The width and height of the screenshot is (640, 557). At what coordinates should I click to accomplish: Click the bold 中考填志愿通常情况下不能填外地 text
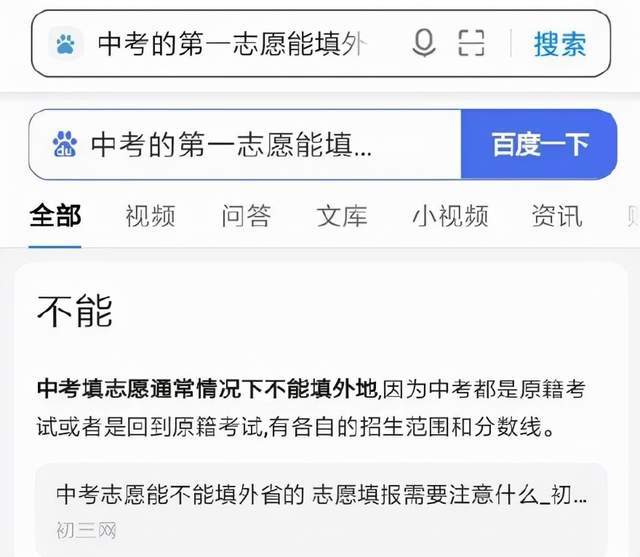pos(207,388)
